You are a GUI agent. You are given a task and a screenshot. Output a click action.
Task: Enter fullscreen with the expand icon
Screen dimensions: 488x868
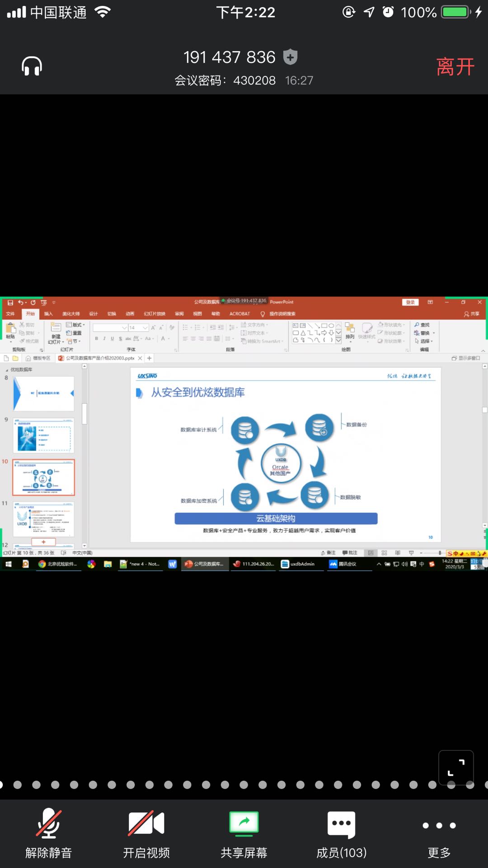coord(456,768)
